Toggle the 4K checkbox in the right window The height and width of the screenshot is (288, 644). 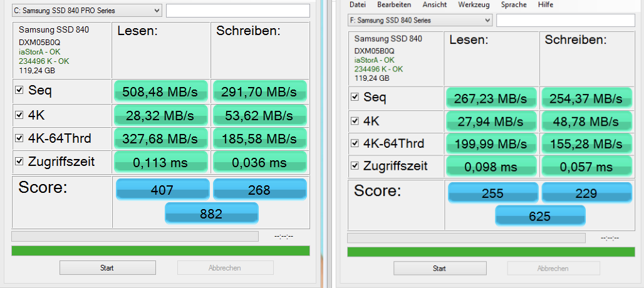pos(355,121)
